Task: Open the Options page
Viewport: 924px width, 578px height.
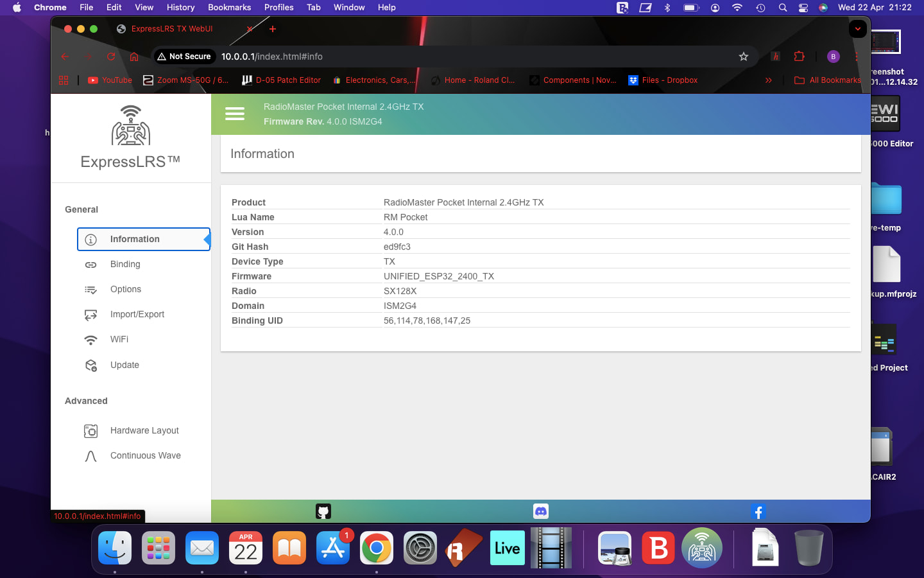Action: click(x=126, y=289)
